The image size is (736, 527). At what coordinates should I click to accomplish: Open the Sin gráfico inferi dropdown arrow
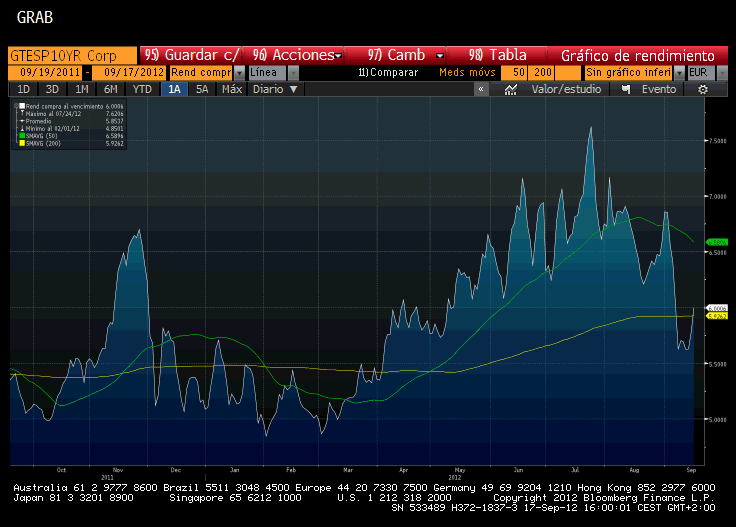click(x=679, y=73)
